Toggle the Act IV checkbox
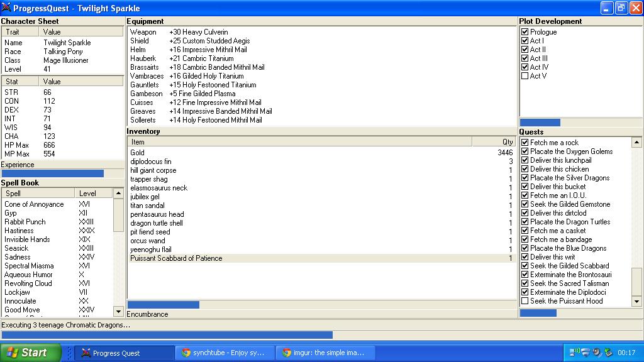The image size is (644, 362). pos(525,67)
